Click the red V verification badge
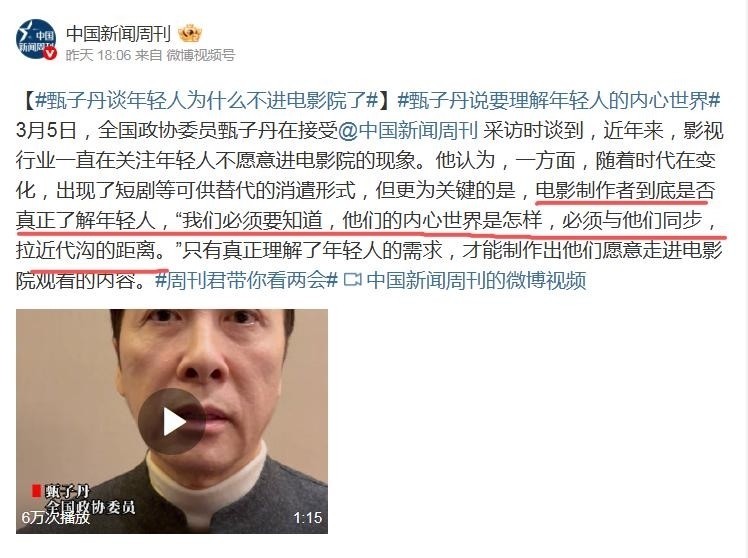This screenshot has height=558, width=748. point(50,53)
